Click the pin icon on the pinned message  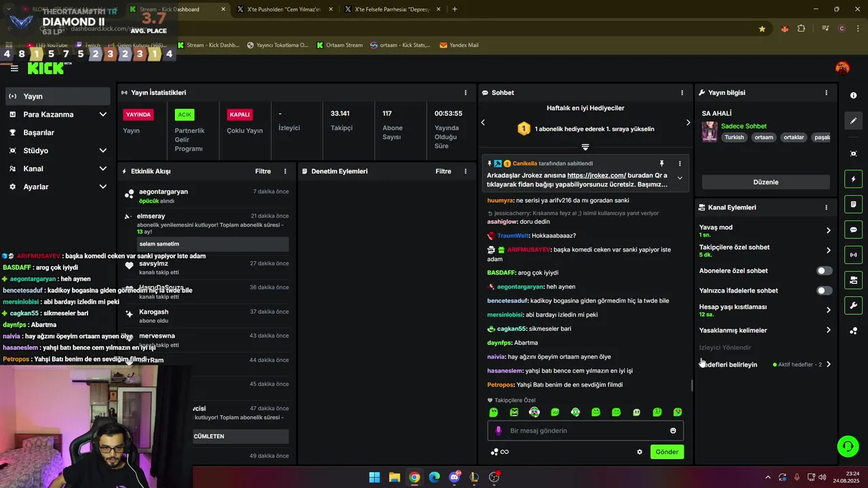[662, 163]
